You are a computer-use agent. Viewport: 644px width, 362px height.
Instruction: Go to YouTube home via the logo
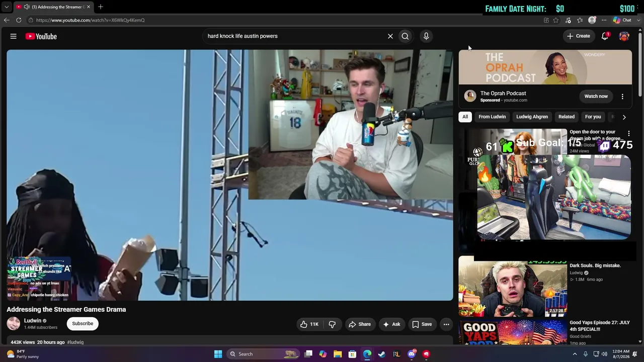(41, 36)
